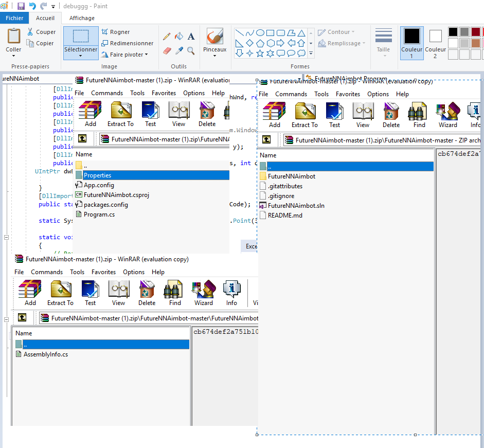
Task: Open the Faire pivoter dropdown
Action: click(x=124, y=55)
